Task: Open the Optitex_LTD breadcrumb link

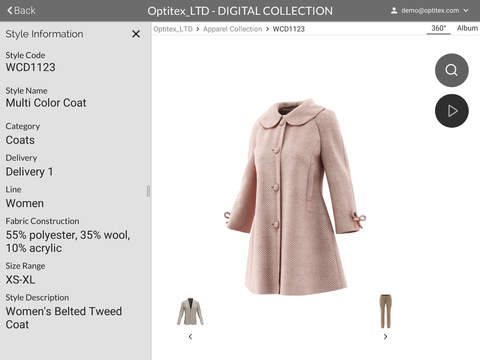Action: click(173, 29)
